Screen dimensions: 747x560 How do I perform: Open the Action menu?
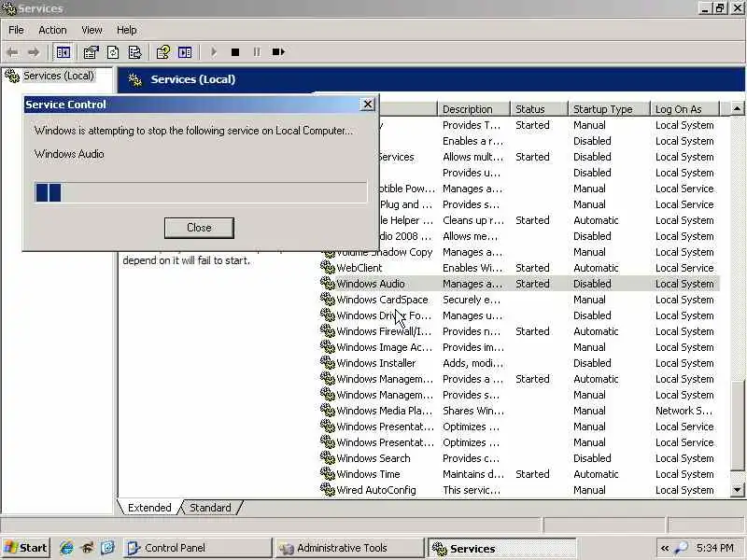52,30
